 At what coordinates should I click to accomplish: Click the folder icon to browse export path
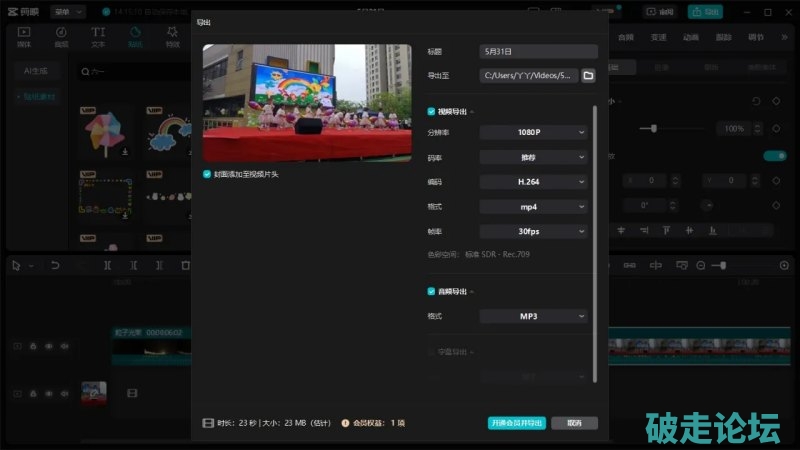tap(588, 75)
